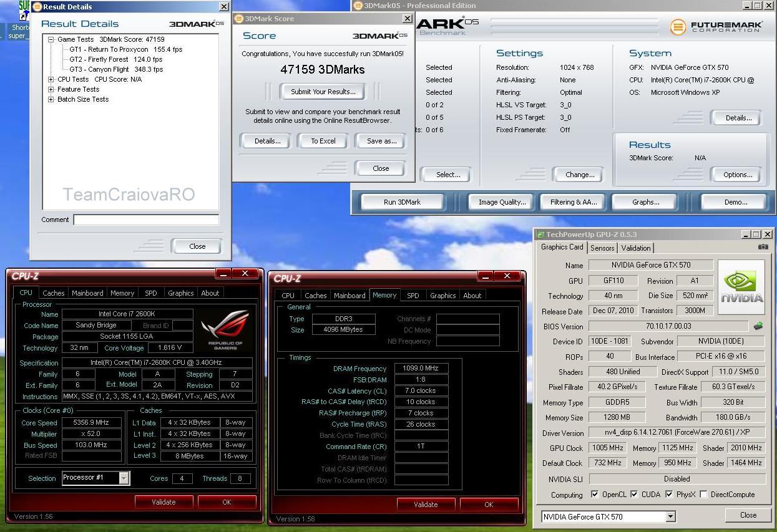This screenshot has width=777, height=532.
Task: Open Image Quality settings button
Action: [x=502, y=202]
